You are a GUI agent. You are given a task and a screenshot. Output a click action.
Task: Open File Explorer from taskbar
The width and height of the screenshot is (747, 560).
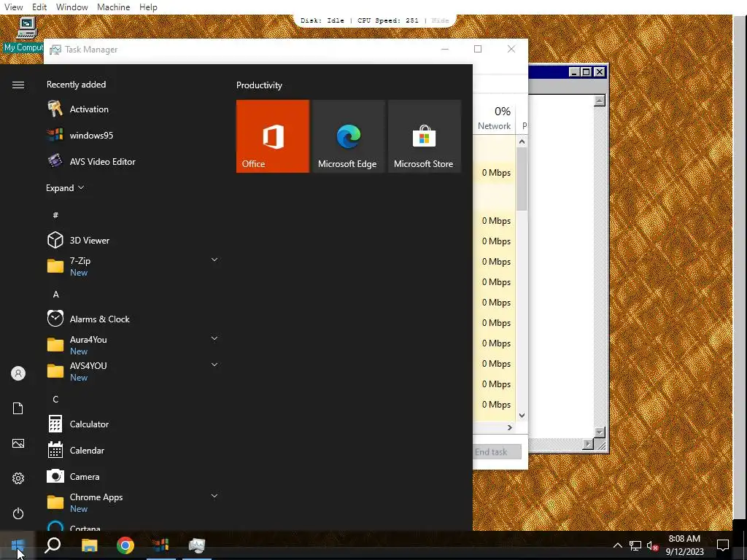[89, 545]
